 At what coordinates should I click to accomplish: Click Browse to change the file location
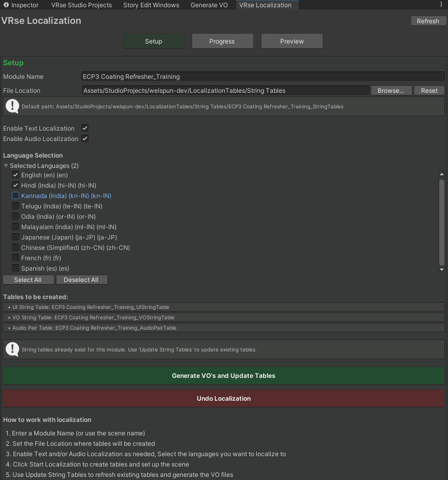coord(391,90)
